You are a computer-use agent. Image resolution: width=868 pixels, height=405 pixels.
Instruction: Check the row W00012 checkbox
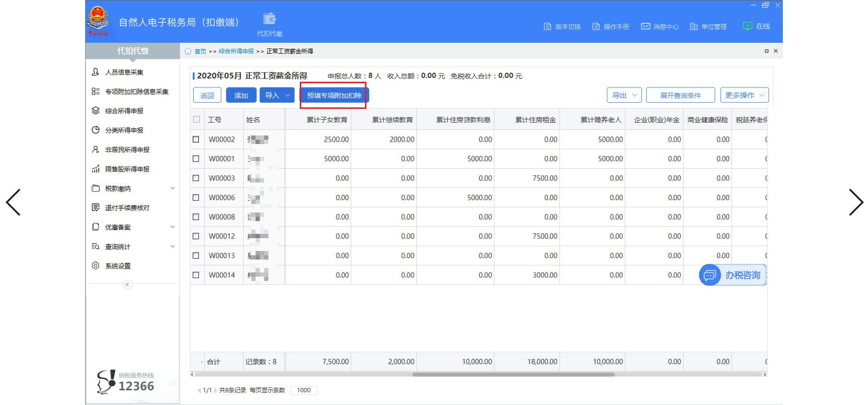pos(196,236)
